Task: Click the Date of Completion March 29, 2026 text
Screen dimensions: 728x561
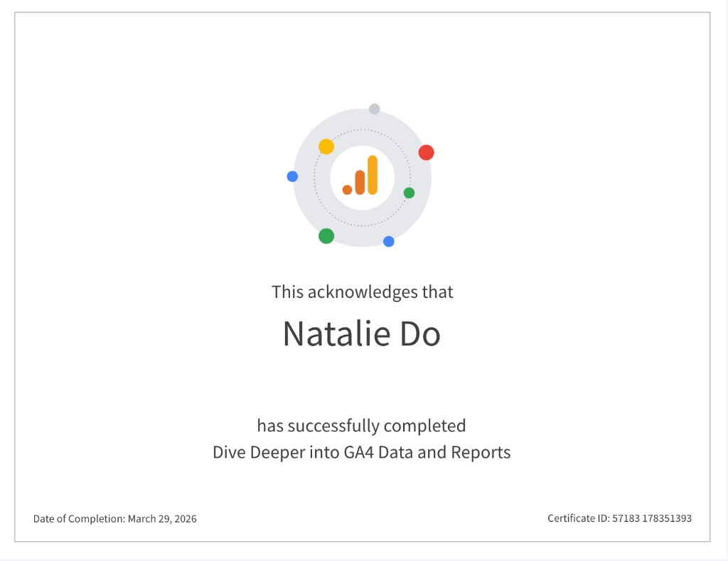Action: point(114,519)
